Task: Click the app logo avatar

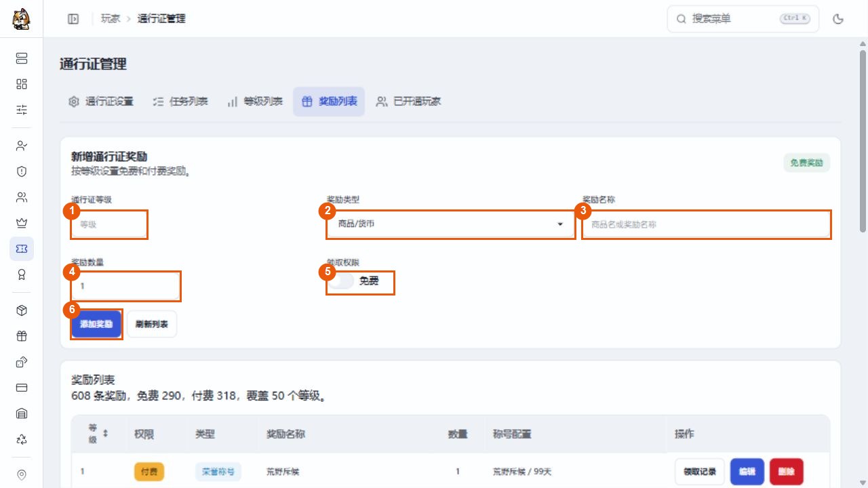Action: (x=21, y=19)
